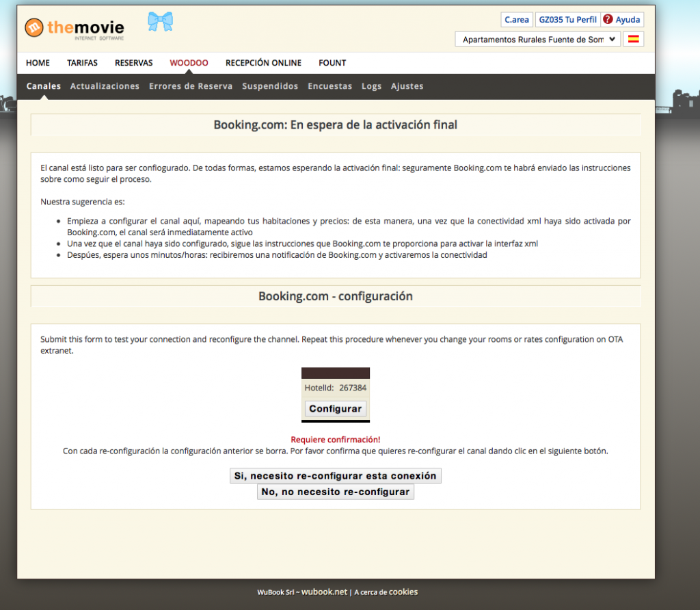Open GZ035 Tu Perfil
The width and height of the screenshot is (700, 610).
point(567,20)
